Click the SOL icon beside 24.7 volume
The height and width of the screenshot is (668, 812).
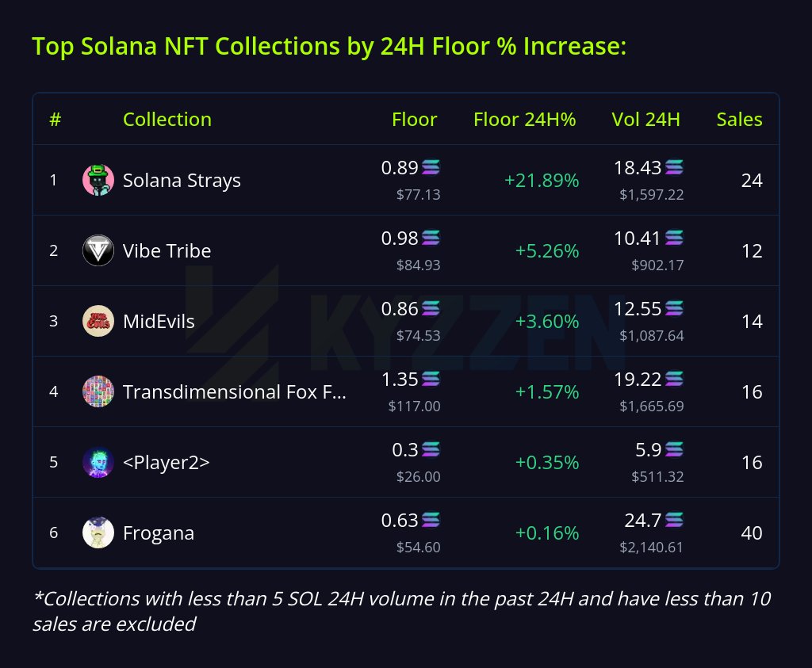(674, 520)
